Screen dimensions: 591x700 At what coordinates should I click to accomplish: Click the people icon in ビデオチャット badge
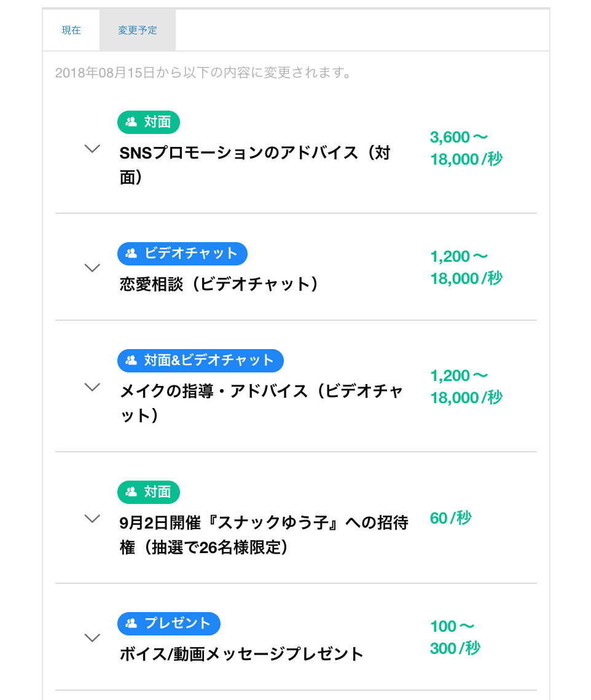131,254
